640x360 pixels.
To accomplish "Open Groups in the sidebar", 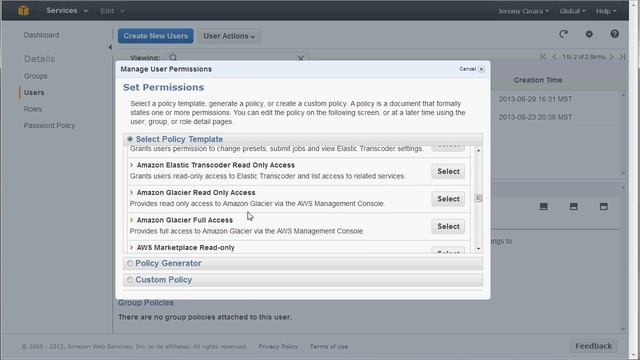I will (x=36, y=76).
